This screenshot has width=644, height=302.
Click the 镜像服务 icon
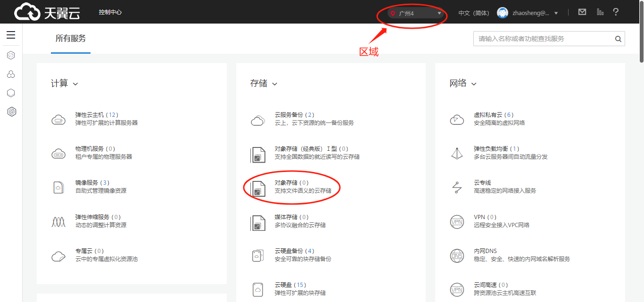[58, 187]
